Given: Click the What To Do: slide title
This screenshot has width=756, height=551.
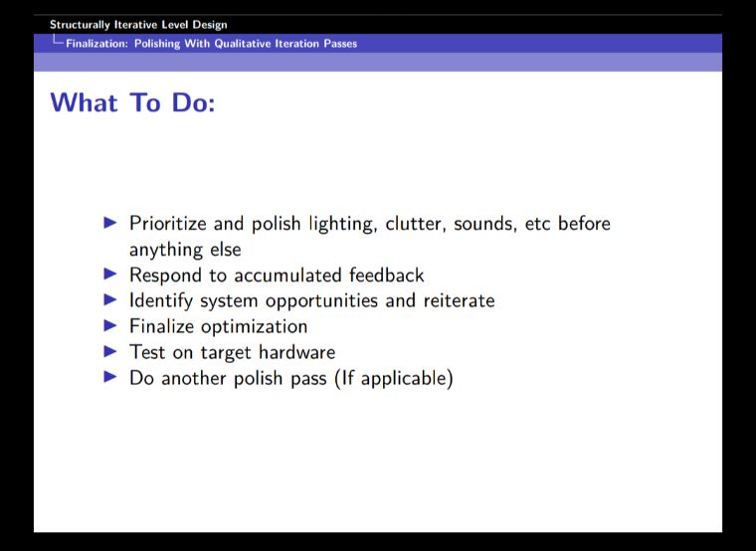Looking at the screenshot, I should [x=132, y=102].
